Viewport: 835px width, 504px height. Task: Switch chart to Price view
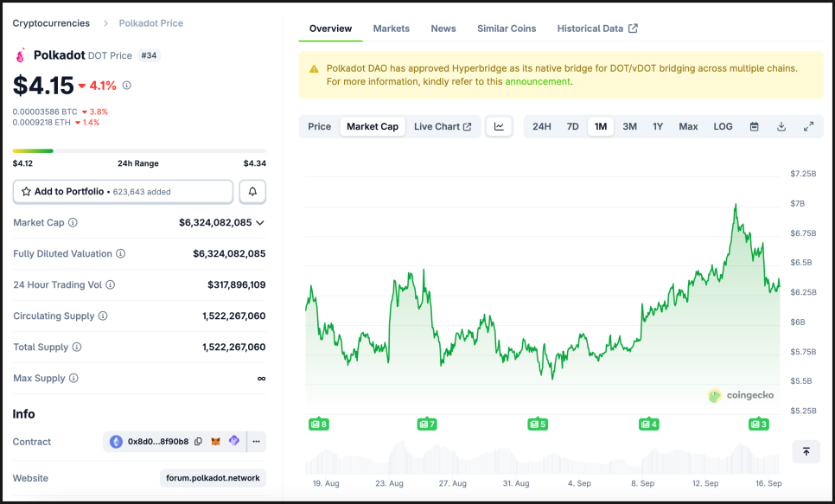click(320, 126)
